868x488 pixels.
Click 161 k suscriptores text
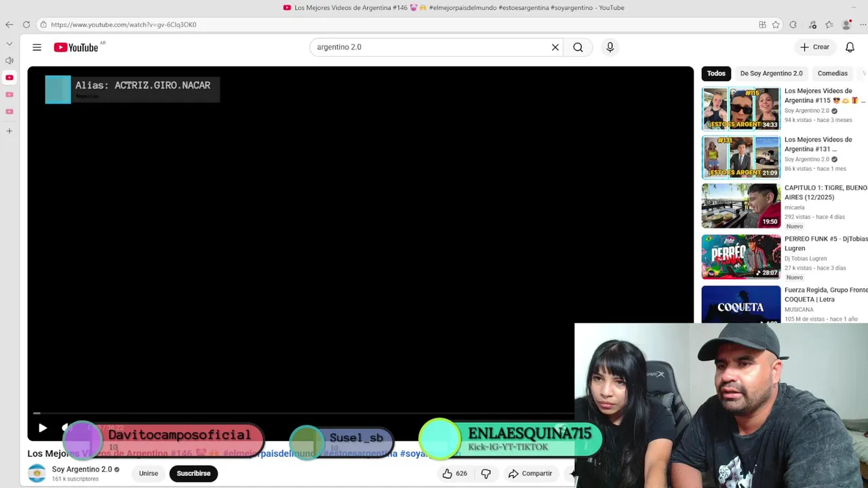75,479
